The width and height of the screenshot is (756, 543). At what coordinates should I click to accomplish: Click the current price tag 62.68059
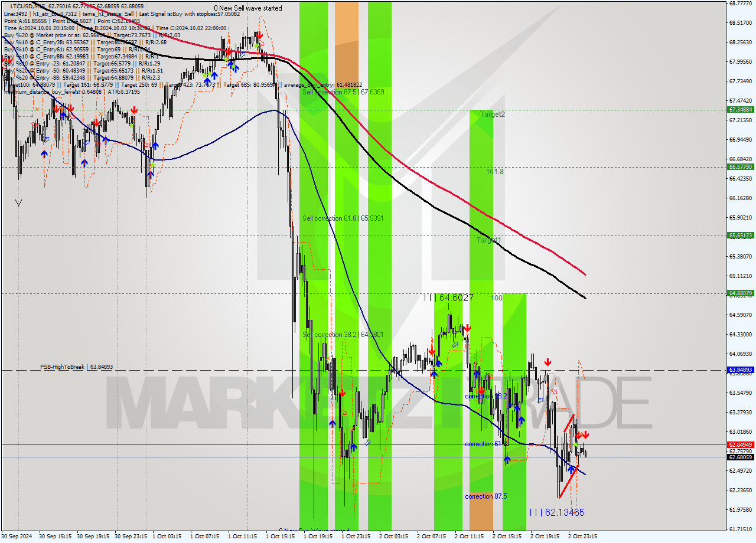pos(741,457)
